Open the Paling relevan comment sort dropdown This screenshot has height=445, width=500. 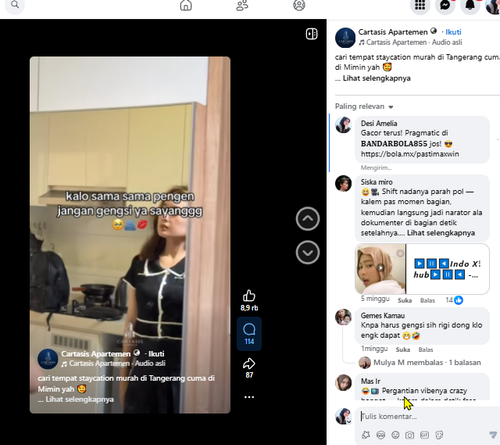coord(364,107)
